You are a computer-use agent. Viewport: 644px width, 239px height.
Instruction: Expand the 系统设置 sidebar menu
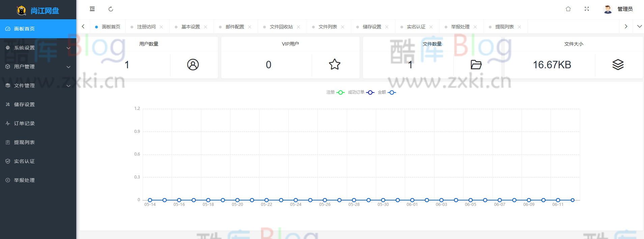pyautogui.click(x=38, y=48)
